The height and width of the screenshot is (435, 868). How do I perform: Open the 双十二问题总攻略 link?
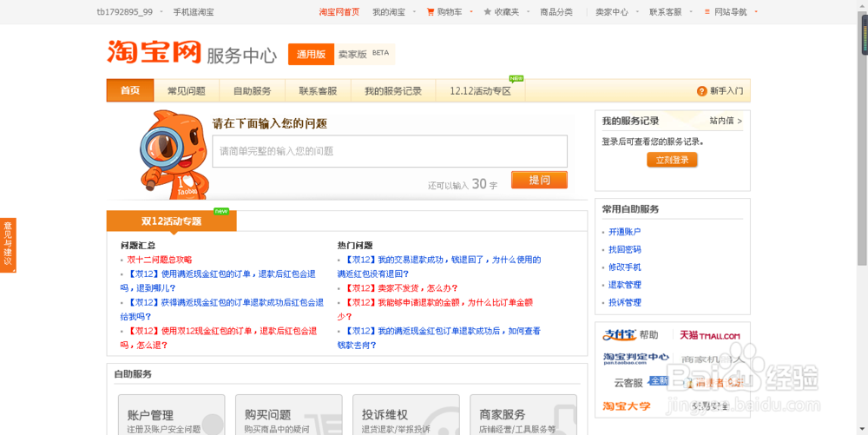pos(160,260)
